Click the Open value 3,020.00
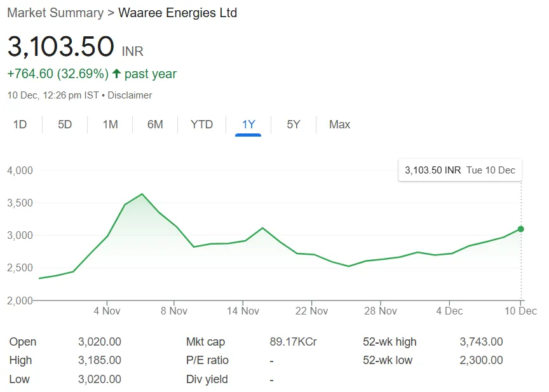This screenshot has height=392, width=549. (x=99, y=342)
